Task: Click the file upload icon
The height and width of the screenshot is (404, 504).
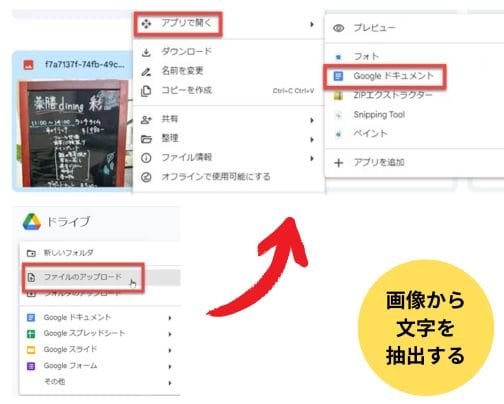Action: pos(31,277)
